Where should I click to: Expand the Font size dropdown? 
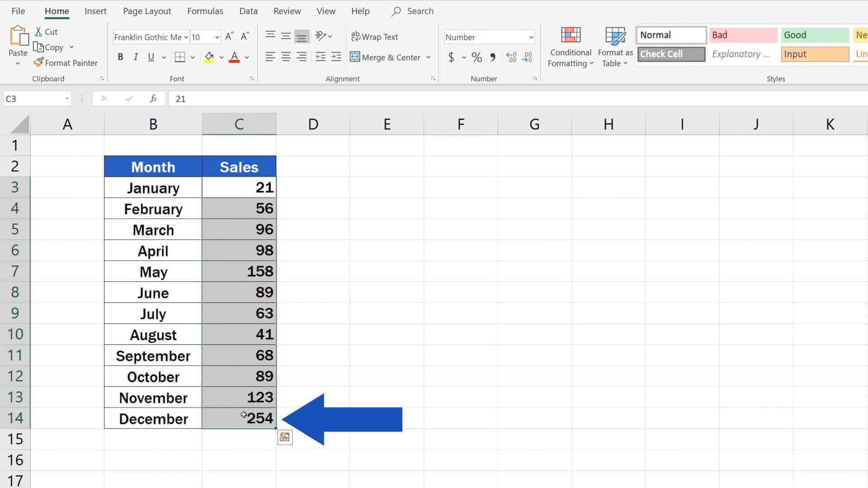point(217,37)
